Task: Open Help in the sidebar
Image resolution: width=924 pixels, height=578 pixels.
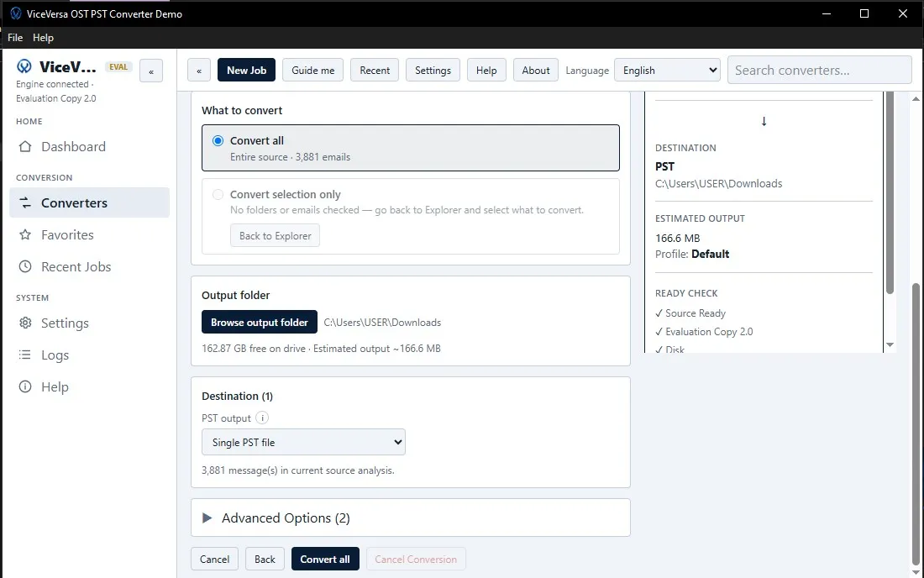Action: 90,386
